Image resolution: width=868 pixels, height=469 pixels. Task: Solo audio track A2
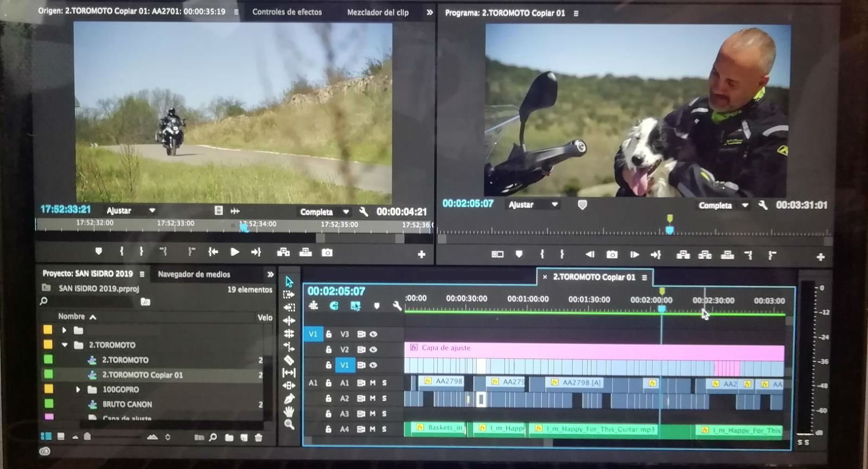385,398
